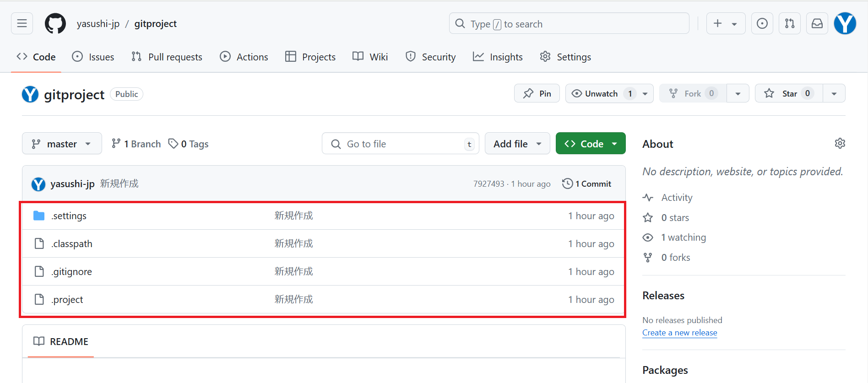Image resolution: width=868 pixels, height=383 pixels.
Task: Click Create a new release link
Action: coord(680,333)
